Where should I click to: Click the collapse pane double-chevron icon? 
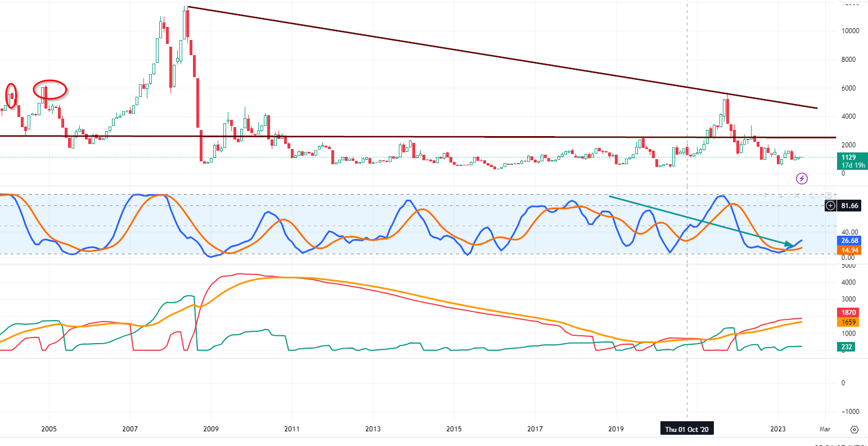(812, 195)
